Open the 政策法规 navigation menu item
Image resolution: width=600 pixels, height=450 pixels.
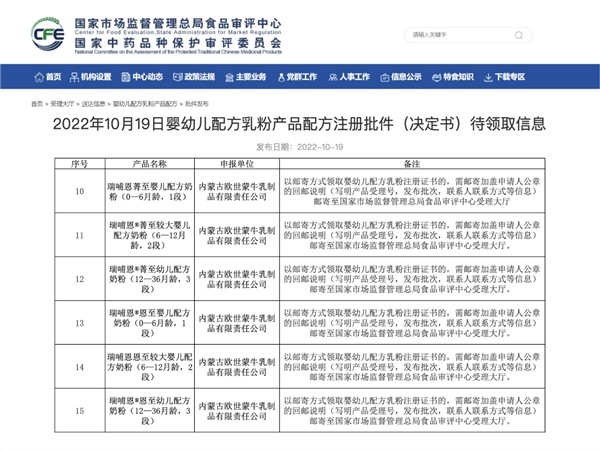pyautogui.click(x=200, y=77)
